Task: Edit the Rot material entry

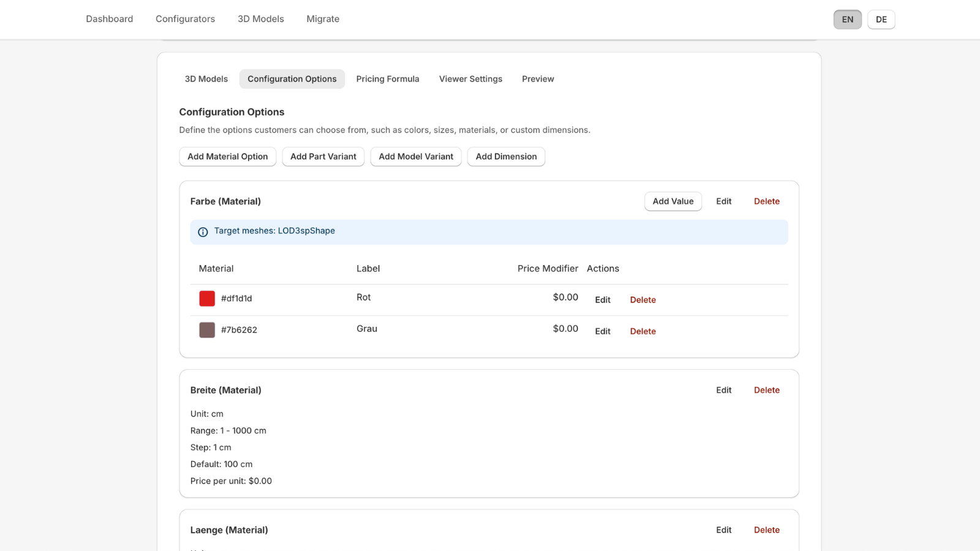Action: pyautogui.click(x=602, y=299)
